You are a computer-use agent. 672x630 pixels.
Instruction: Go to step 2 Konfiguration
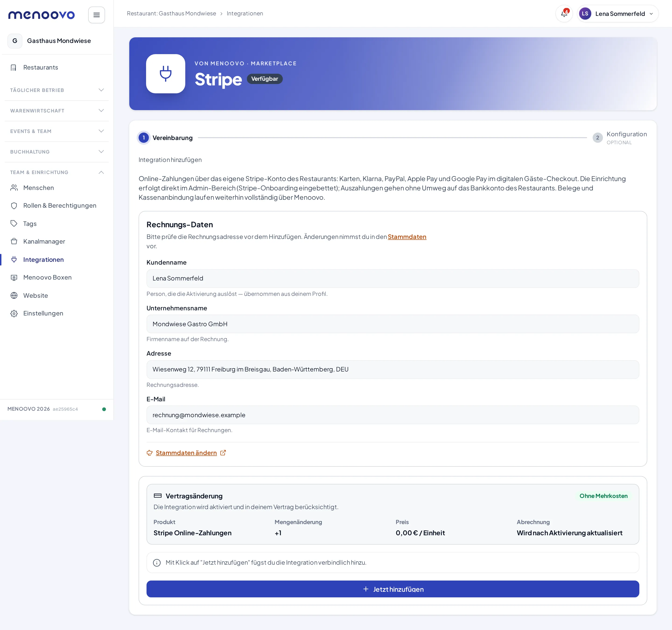click(619, 138)
